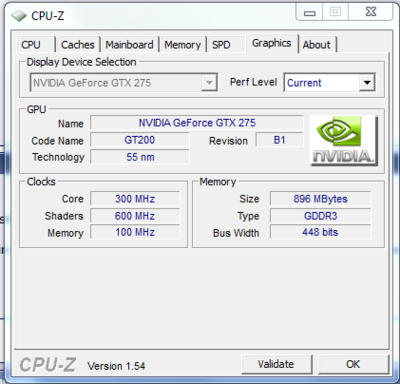The width and height of the screenshot is (400, 384).
Task: Select the 896 MBytes memory size value
Action: [x=320, y=199]
